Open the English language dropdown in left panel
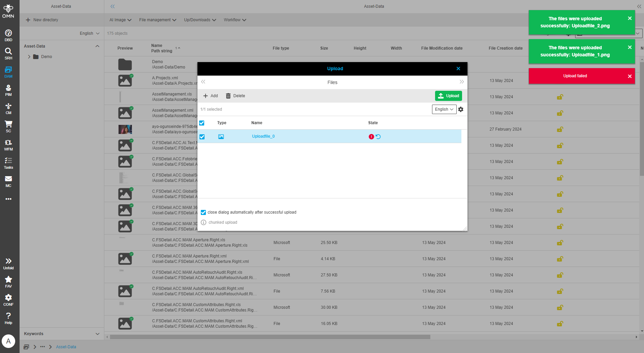 (x=89, y=33)
